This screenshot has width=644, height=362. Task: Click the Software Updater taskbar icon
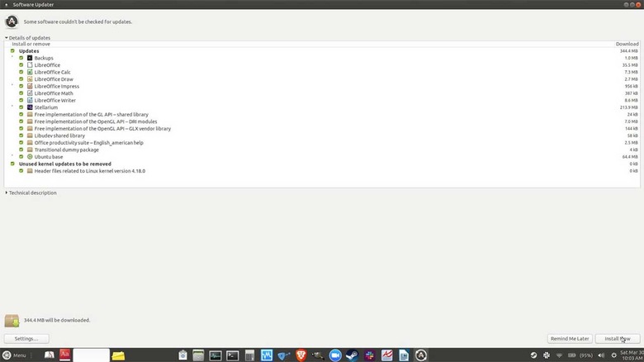pyautogui.click(x=420, y=355)
